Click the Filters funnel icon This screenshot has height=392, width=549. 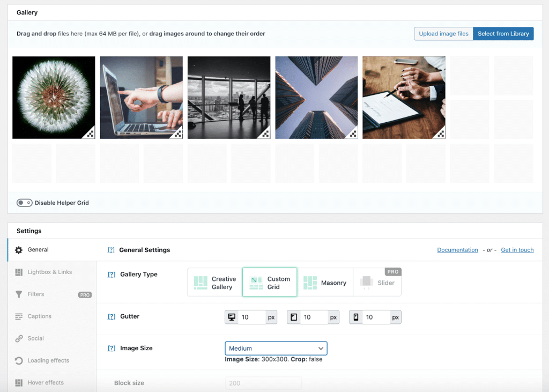pyautogui.click(x=19, y=294)
